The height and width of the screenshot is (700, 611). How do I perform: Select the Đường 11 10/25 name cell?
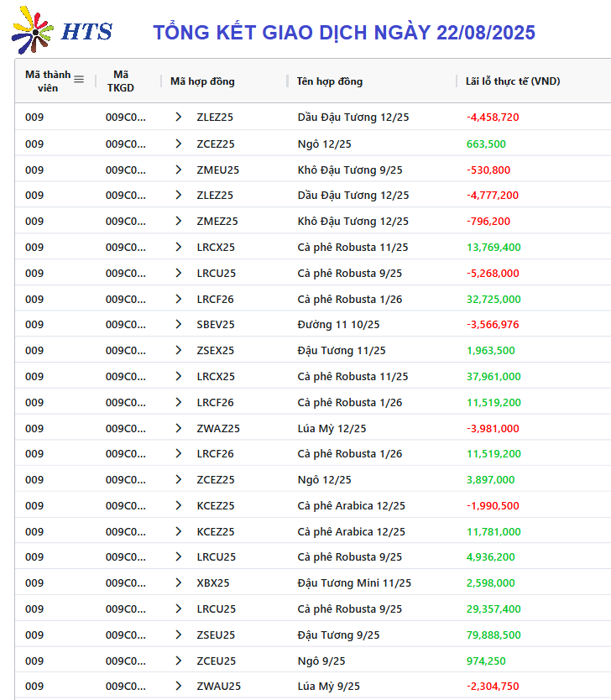(338, 325)
